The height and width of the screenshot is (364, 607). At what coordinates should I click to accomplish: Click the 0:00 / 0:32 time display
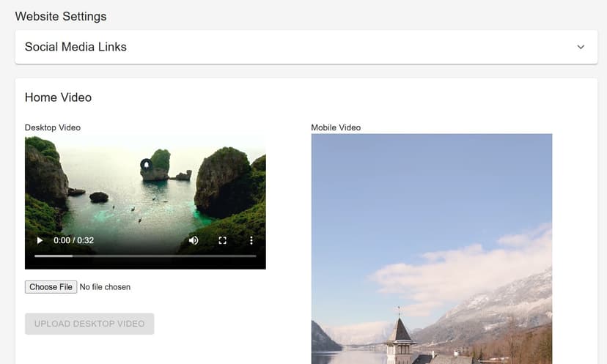pyautogui.click(x=73, y=241)
